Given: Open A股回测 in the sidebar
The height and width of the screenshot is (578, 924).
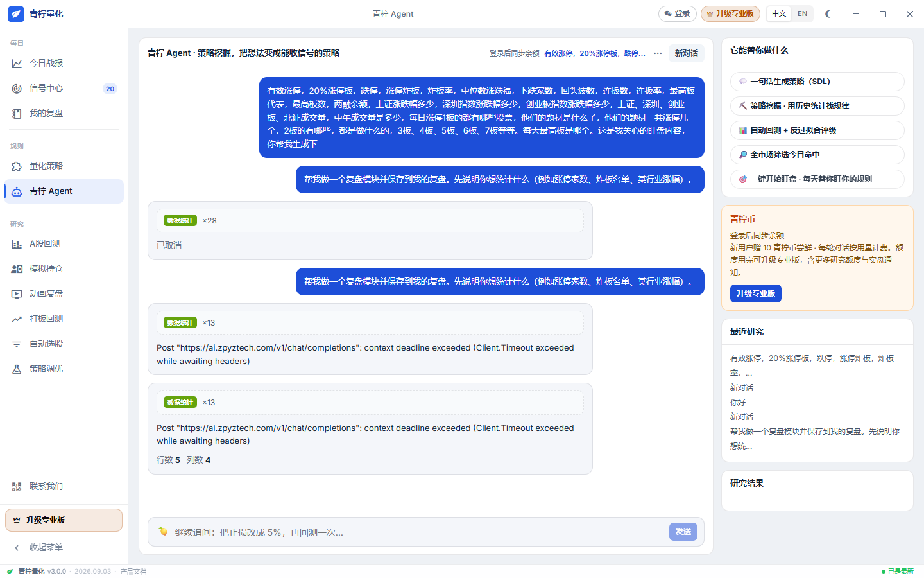Looking at the screenshot, I should (x=64, y=243).
